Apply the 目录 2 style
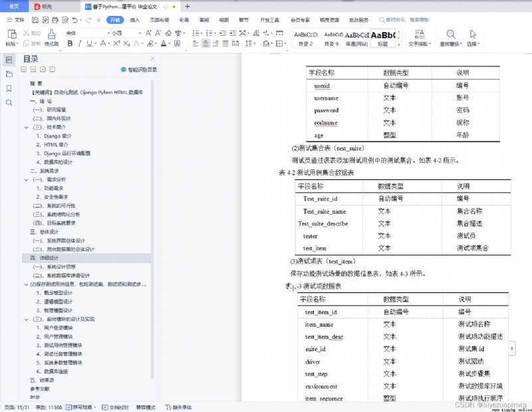The width and height of the screenshot is (532, 412). 306,39
